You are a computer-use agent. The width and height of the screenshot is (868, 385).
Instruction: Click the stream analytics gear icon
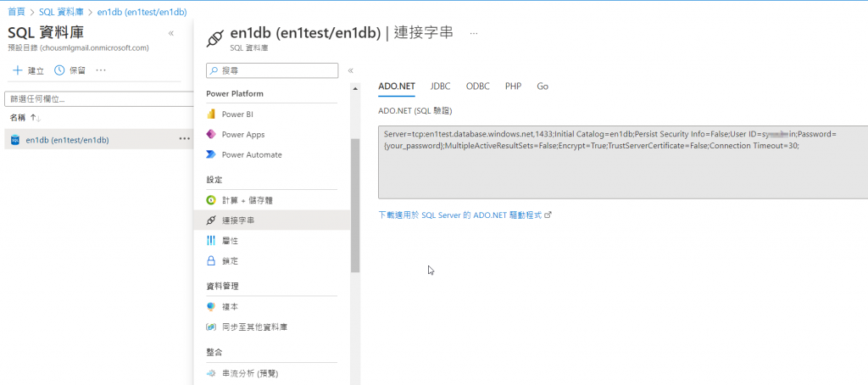click(x=211, y=373)
